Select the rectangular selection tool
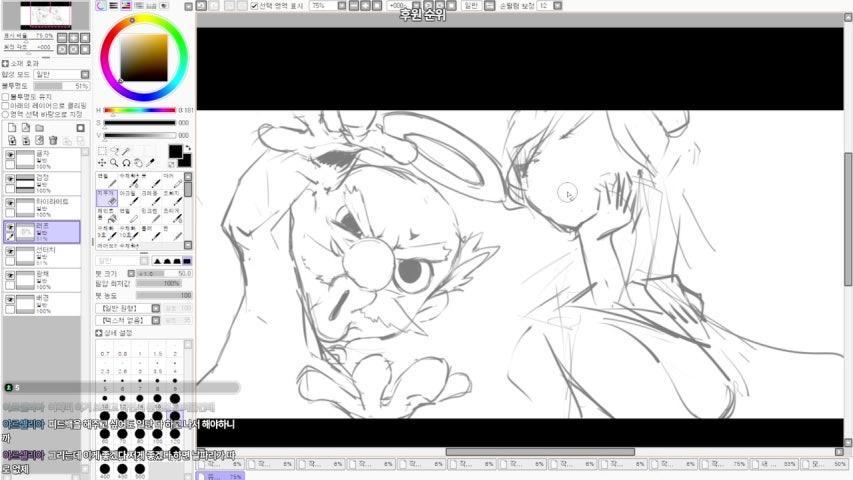The height and width of the screenshot is (480, 853). point(102,151)
